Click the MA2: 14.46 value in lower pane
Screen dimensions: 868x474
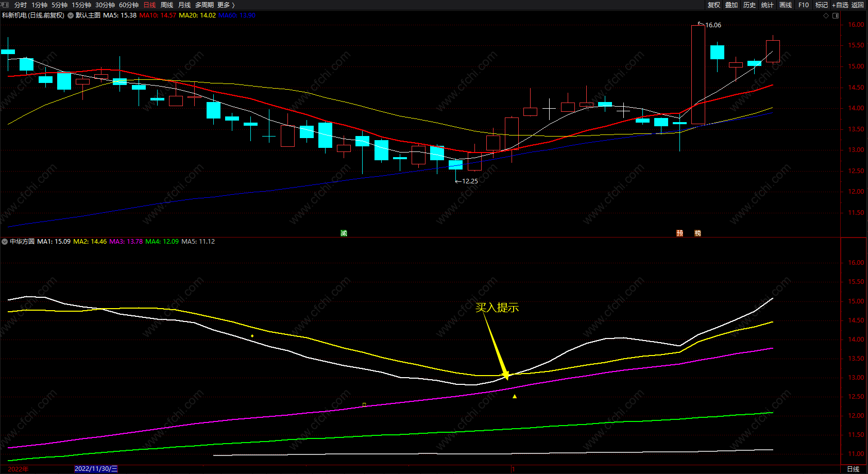click(x=90, y=242)
